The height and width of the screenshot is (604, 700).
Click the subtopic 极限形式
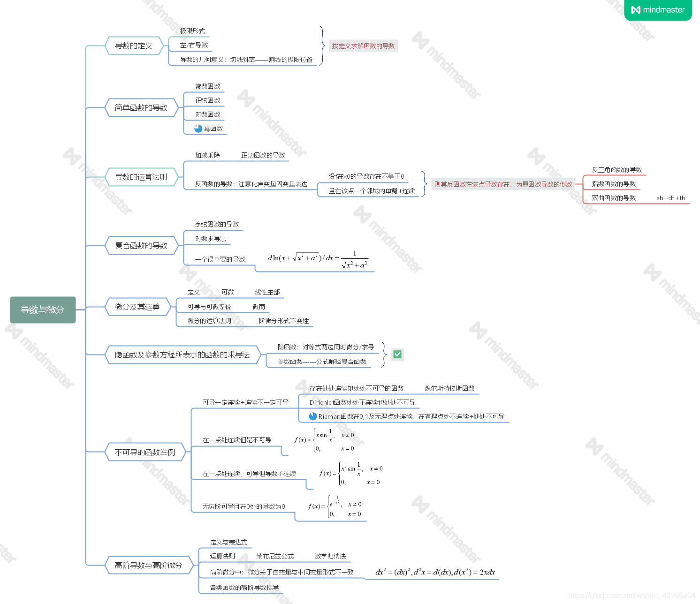[x=193, y=31]
